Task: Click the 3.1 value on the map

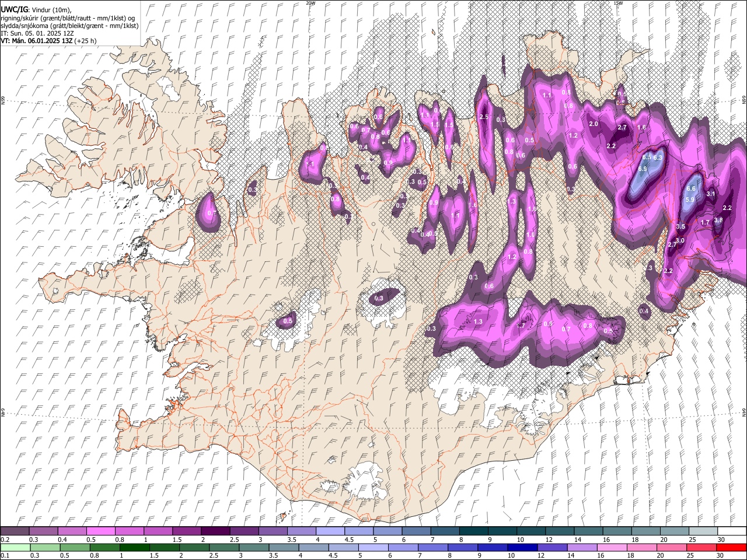Action: [x=711, y=194]
